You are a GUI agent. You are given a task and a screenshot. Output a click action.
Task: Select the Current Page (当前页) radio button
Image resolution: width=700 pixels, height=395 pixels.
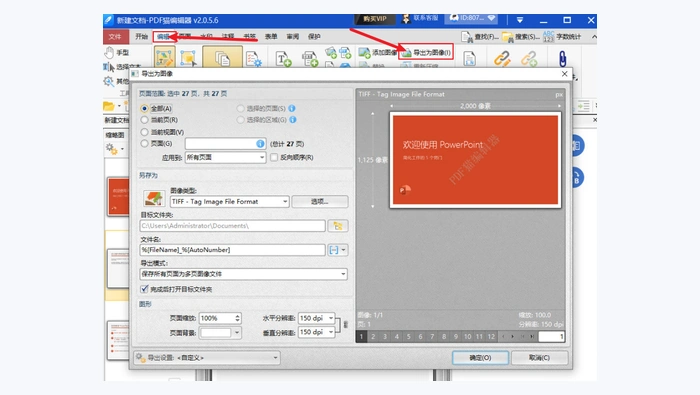pyautogui.click(x=144, y=120)
